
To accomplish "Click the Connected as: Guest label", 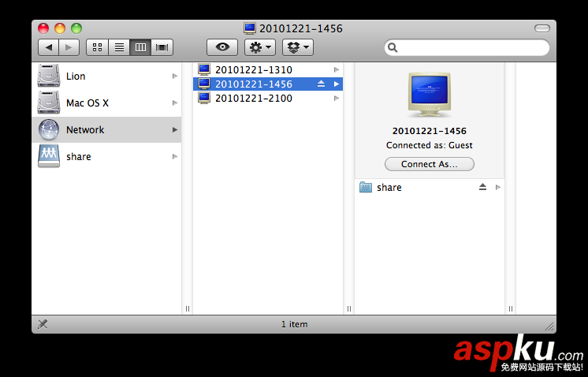I will [x=430, y=145].
